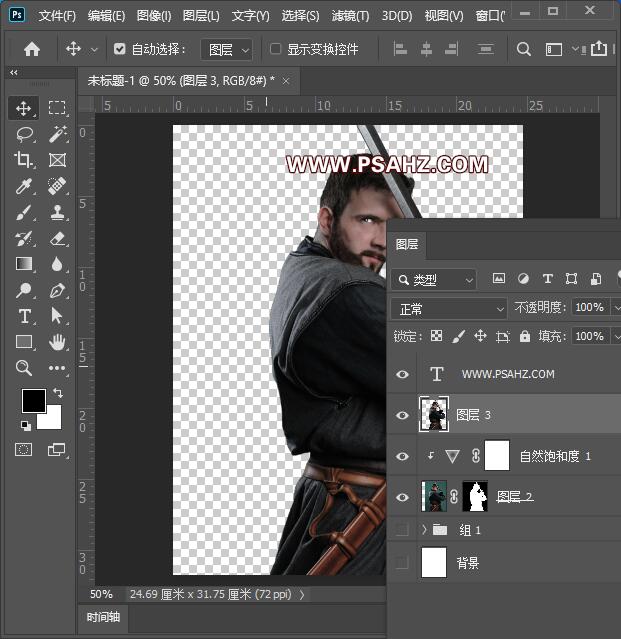Select the Gradient tool
Viewport: 621px width, 639px height.
tap(24, 264)
